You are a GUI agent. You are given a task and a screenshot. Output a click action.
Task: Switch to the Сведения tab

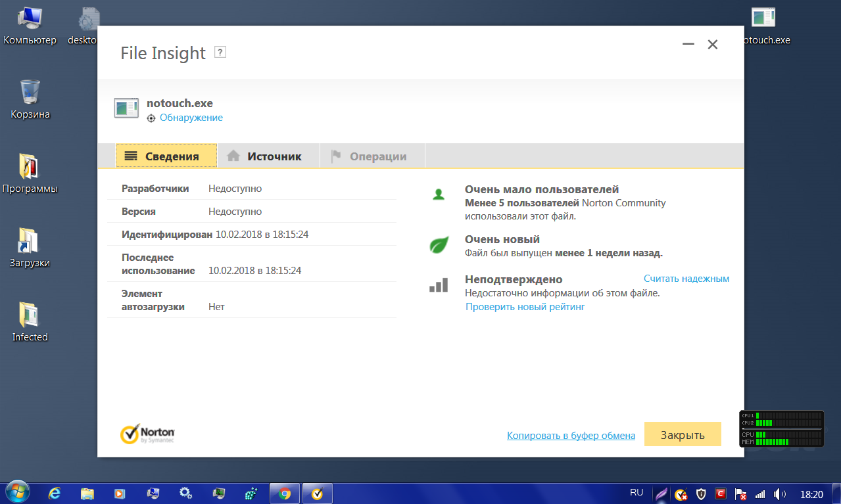pos(166,156)
